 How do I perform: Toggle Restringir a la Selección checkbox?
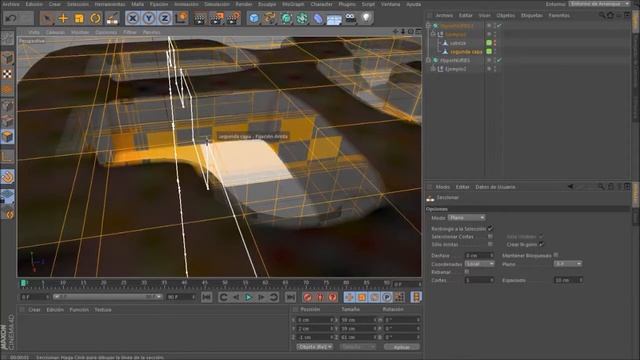(x=490, y=229)
